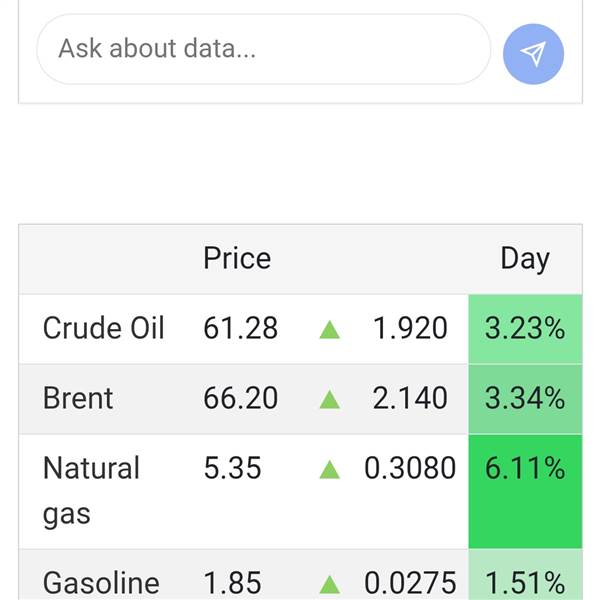The image size is (600, 600).
Task: Focus the Ask about data input
Action: coord(262,48)
